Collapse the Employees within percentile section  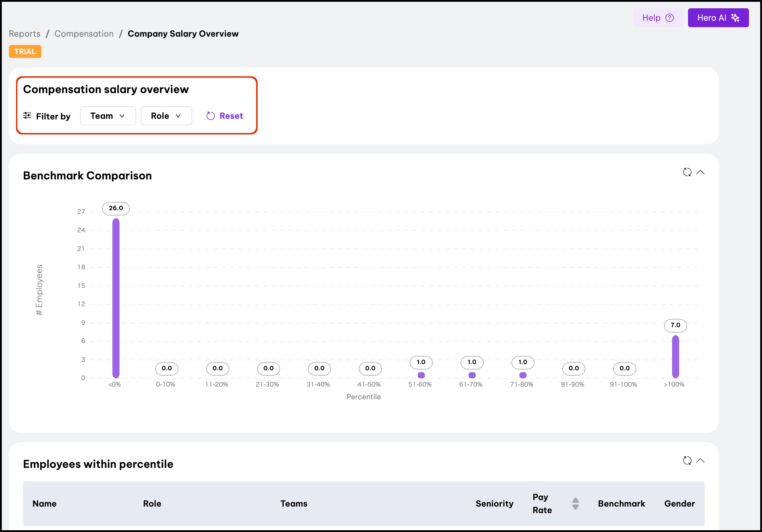click(x=700, y=461)
